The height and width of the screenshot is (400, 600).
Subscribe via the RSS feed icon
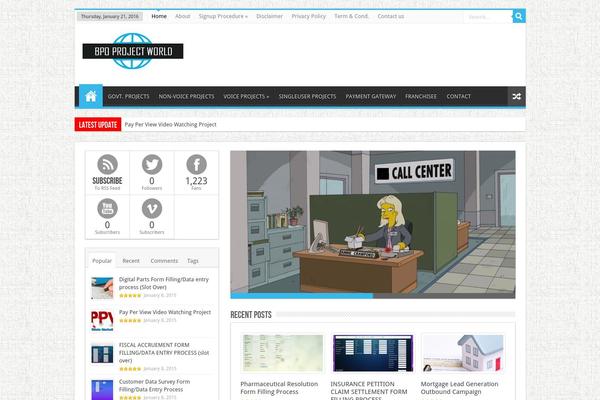pyautogui.click(x=108, y=165)
